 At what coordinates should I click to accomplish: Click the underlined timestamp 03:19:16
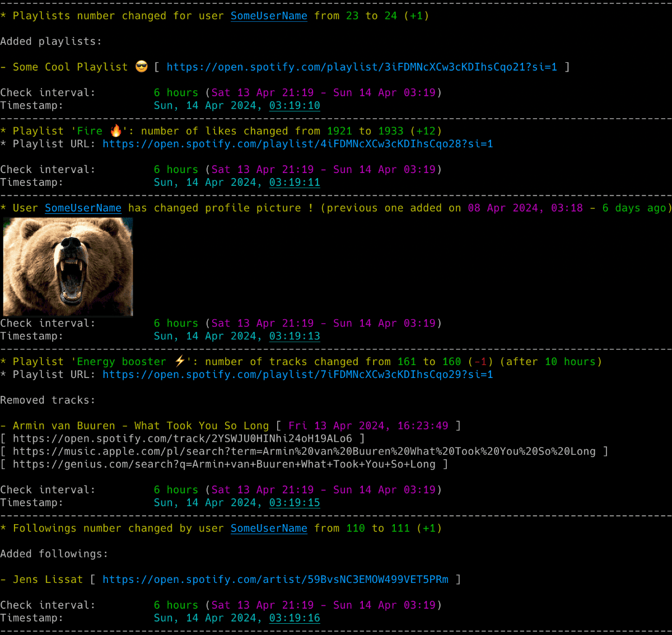point(294,618)
